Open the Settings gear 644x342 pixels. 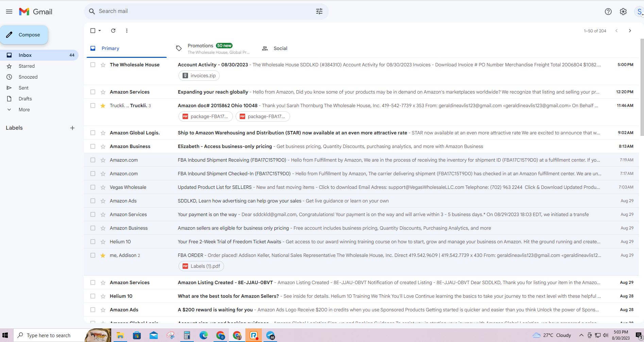point(623,12)
